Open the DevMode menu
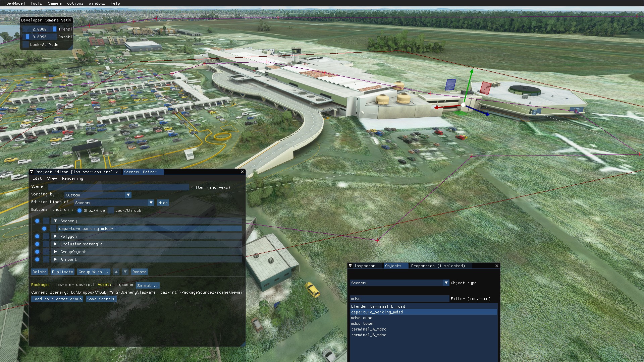Screen dimensions: 644x362 14,3
